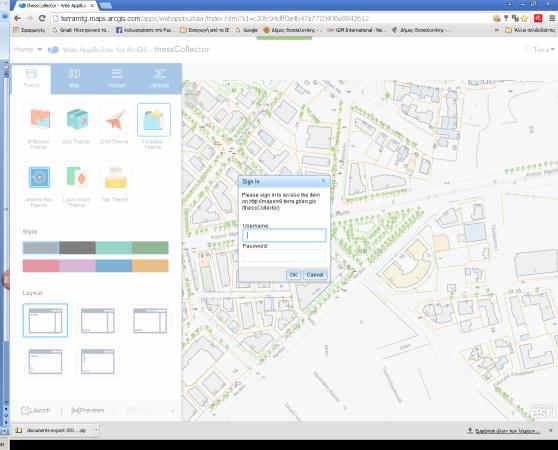558x450 pixels.
Task: Switch to the Map tab
Action: click(x=74, y=79)
